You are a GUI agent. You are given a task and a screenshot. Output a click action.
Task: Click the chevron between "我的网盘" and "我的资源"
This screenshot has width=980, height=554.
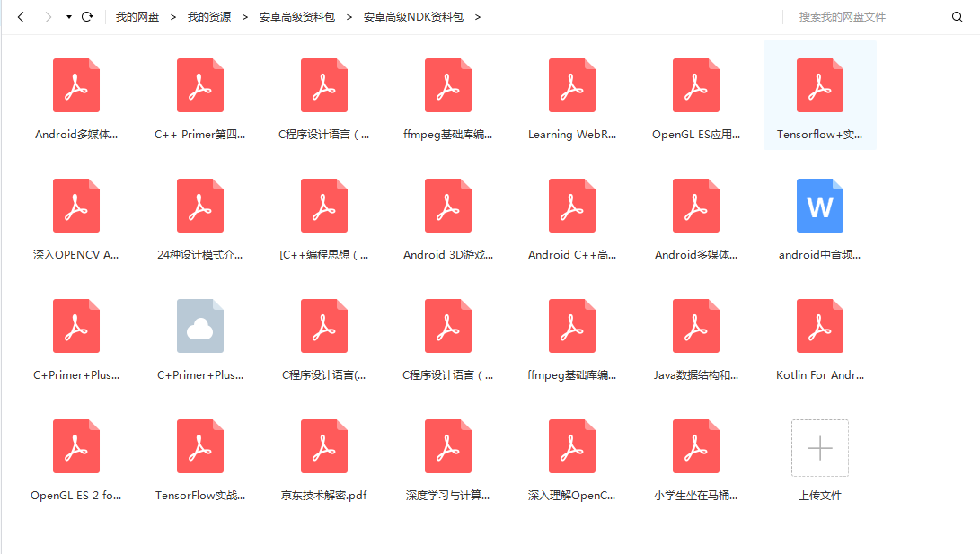172,16
